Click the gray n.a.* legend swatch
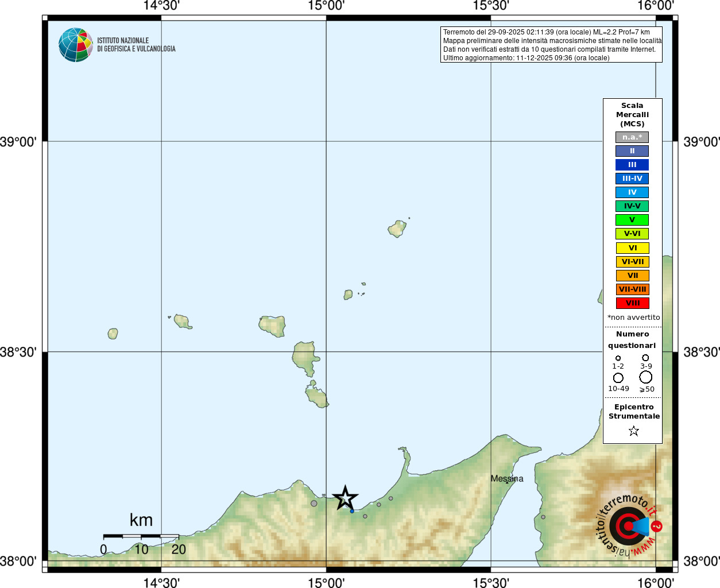The image size is (720, 588). (632, 137)
